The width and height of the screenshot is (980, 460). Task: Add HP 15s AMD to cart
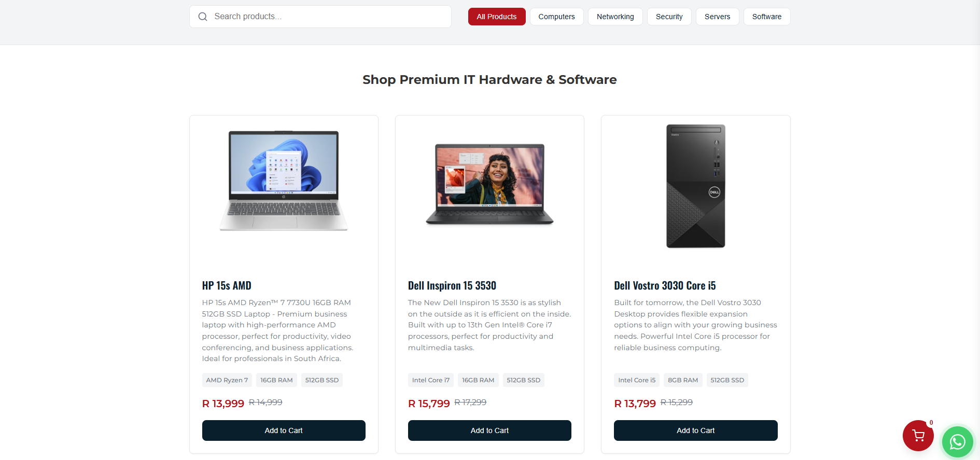coord(284,430)
